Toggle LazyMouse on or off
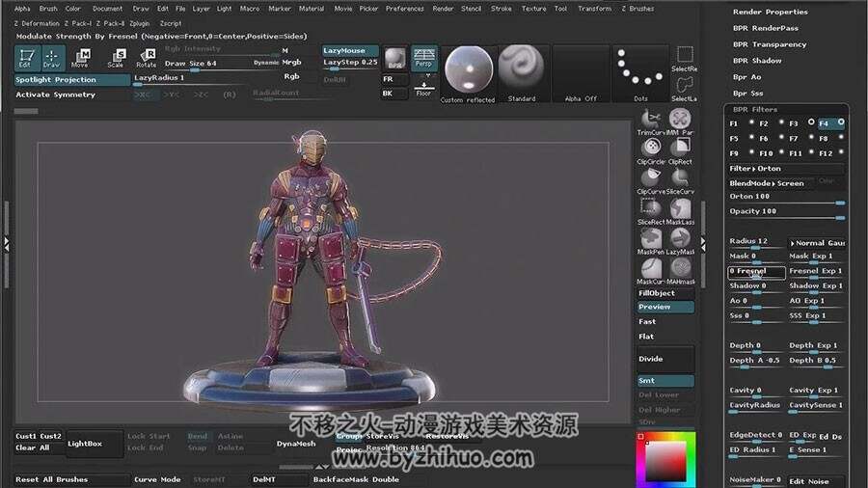Viewport: 868px width, 488px height. point(350,50)
